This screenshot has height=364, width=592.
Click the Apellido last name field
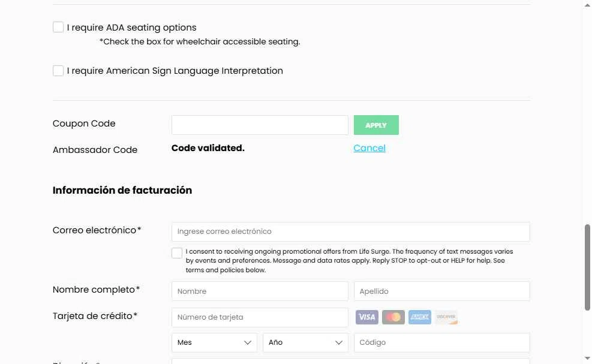441,291
